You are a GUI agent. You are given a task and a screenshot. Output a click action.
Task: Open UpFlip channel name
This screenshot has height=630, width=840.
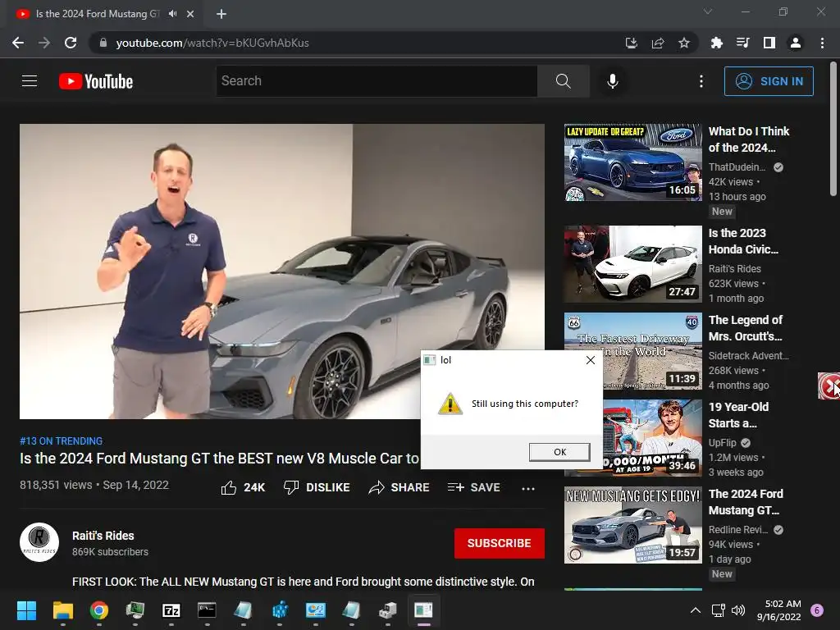[722, 443]
